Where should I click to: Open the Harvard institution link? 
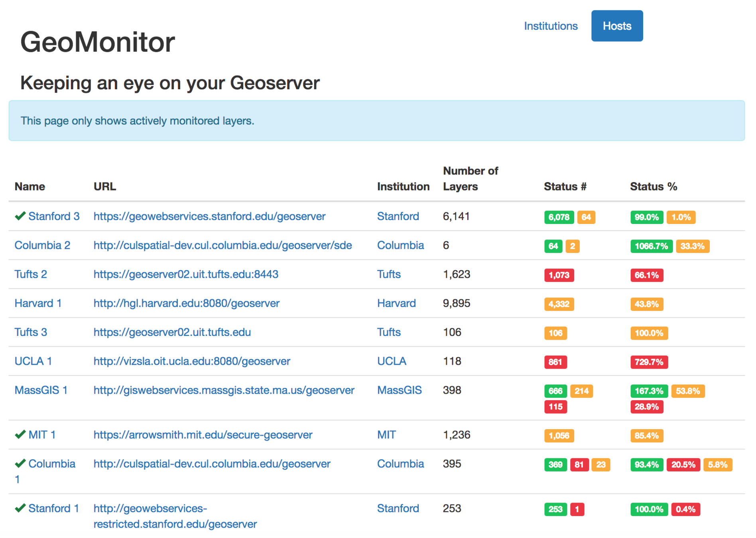click(396, 304)
